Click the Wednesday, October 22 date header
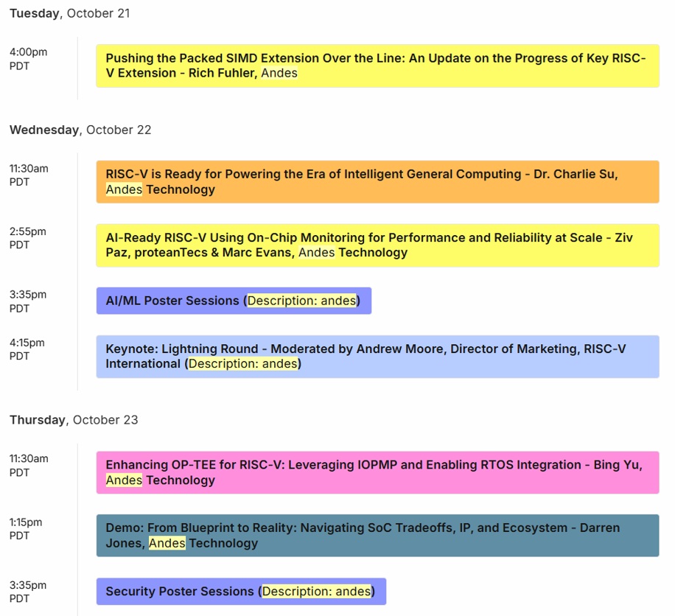The height and width of the screenshot is (616, 675). 80,130
